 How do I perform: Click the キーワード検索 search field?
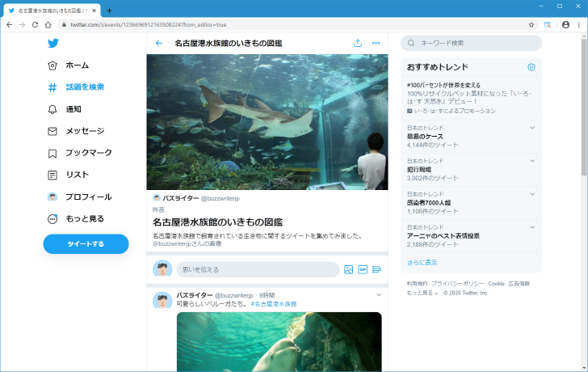click(x=471, y=43)
